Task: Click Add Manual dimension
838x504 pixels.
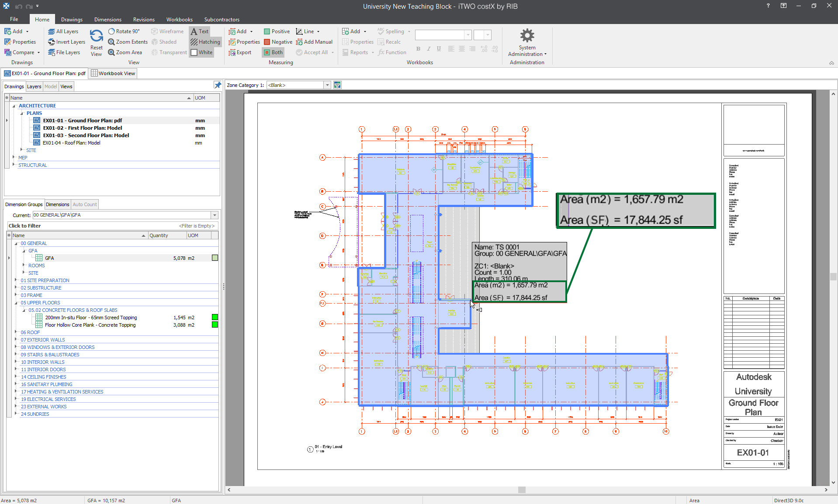Action: [314, 42]
